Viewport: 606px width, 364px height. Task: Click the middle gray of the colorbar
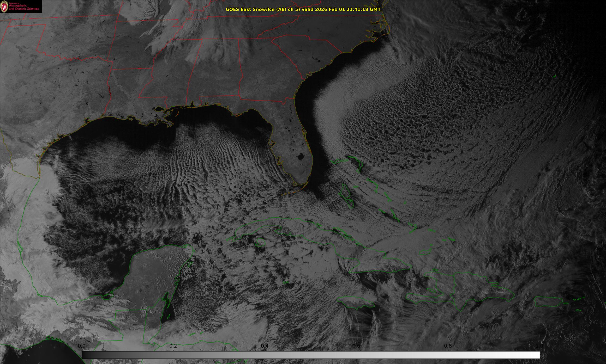[x=310, y=355]
